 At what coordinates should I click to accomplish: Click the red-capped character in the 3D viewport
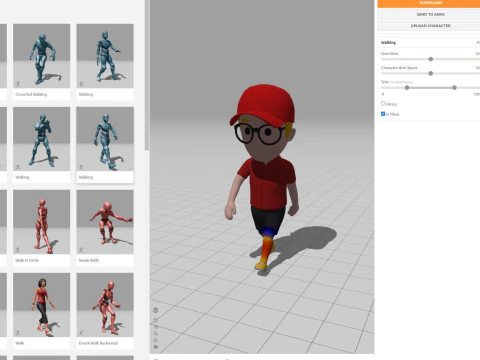tap(263, 178)
